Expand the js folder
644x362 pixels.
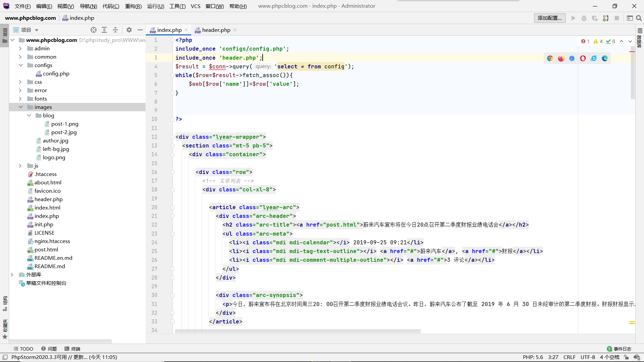20,166
